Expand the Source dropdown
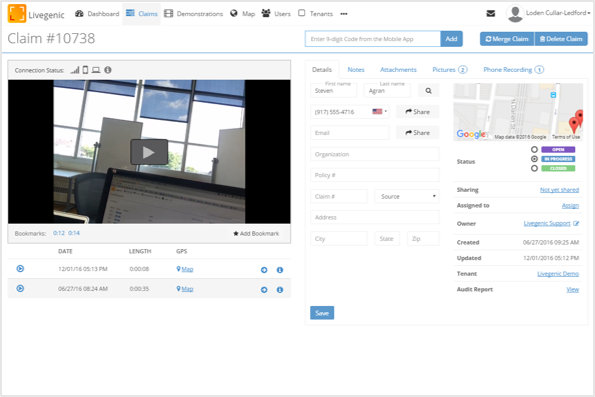Screen dimensions: 595x397 coord(407,196)
